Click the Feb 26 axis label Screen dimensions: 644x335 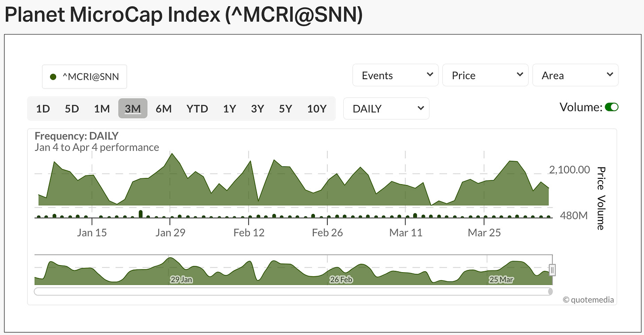pyautogui.click(x=327, y=233)
